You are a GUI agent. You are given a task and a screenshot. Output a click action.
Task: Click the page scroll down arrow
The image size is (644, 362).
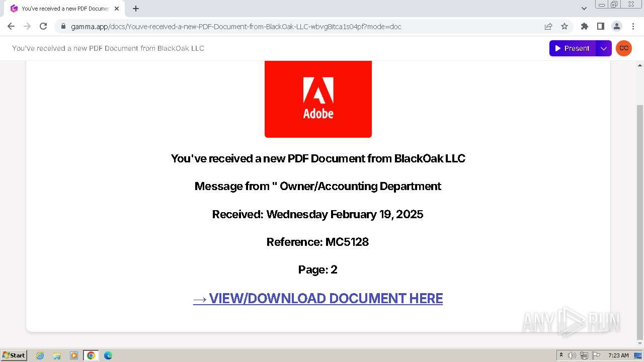(640, 344)
